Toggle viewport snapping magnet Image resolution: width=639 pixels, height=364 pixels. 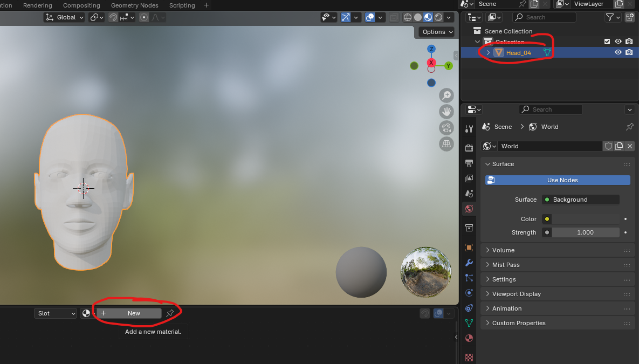pyautogui.click(x=113, y=18)
